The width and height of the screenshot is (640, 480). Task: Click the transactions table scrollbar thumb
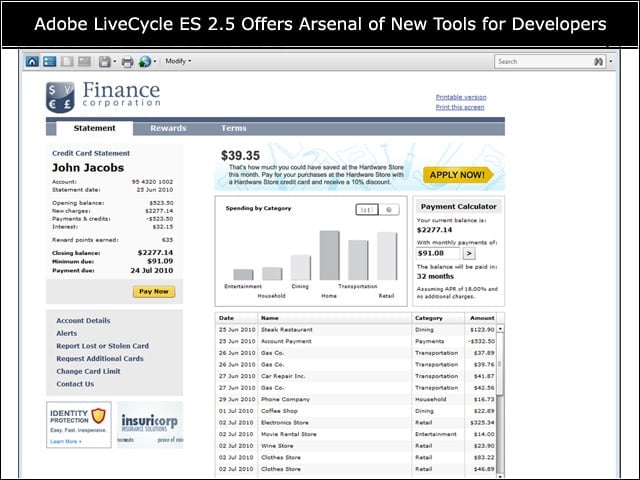500,364
